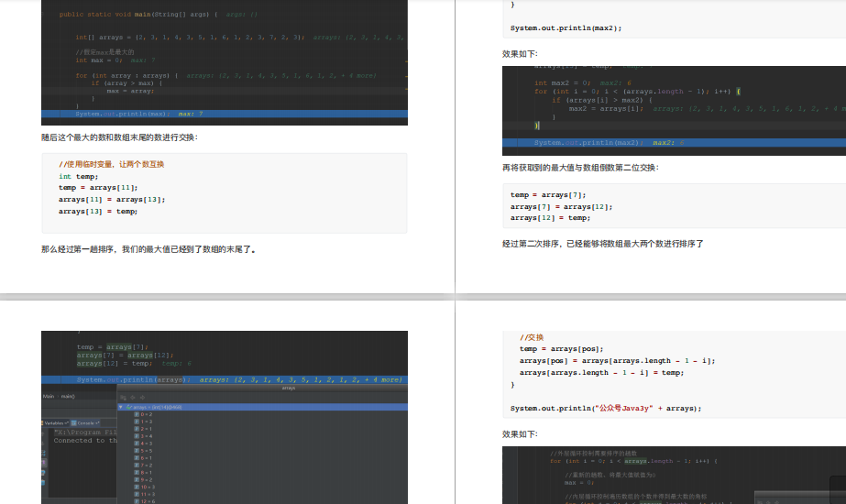Click the forward arrow icon in arrays popup
Viewport: 846px width, 504px height.
tap(142, 397)
